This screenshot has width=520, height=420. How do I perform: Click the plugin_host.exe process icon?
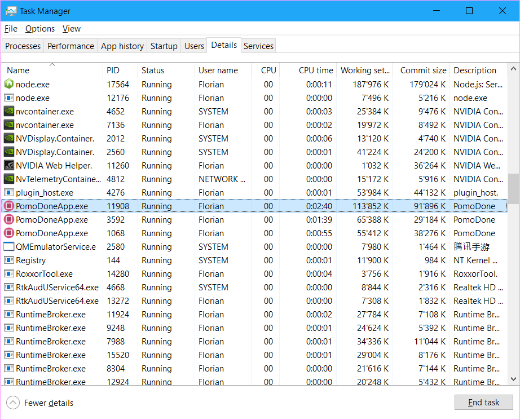[9, 193]
